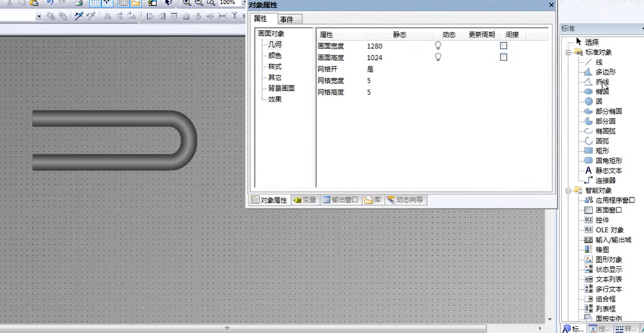Click the dynamic lightbulb for 画面宽度

(438, 46)
